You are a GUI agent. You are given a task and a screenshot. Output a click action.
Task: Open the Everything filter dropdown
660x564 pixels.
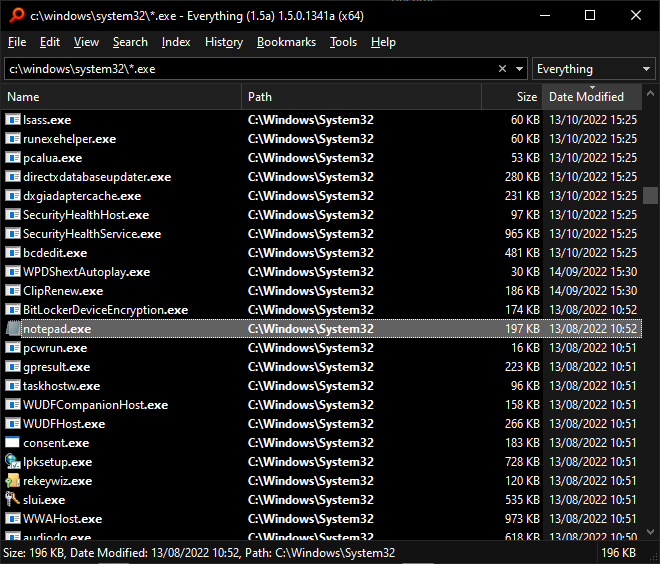click(x=593, y=69)
